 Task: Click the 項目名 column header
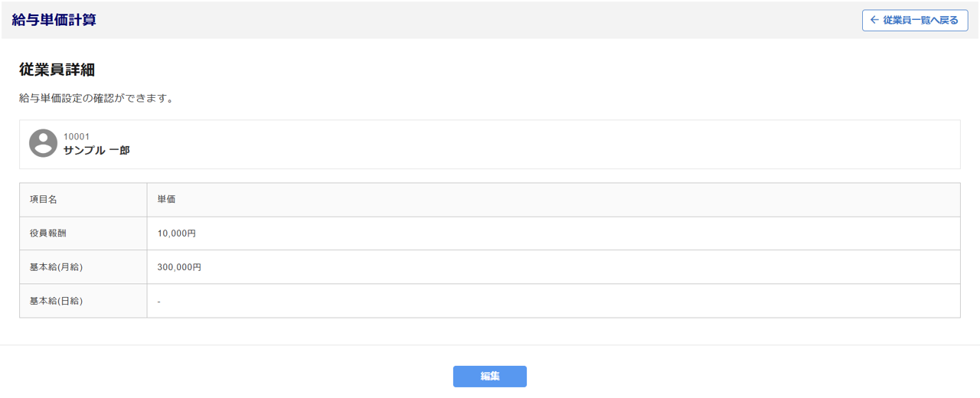click(44, 200)
